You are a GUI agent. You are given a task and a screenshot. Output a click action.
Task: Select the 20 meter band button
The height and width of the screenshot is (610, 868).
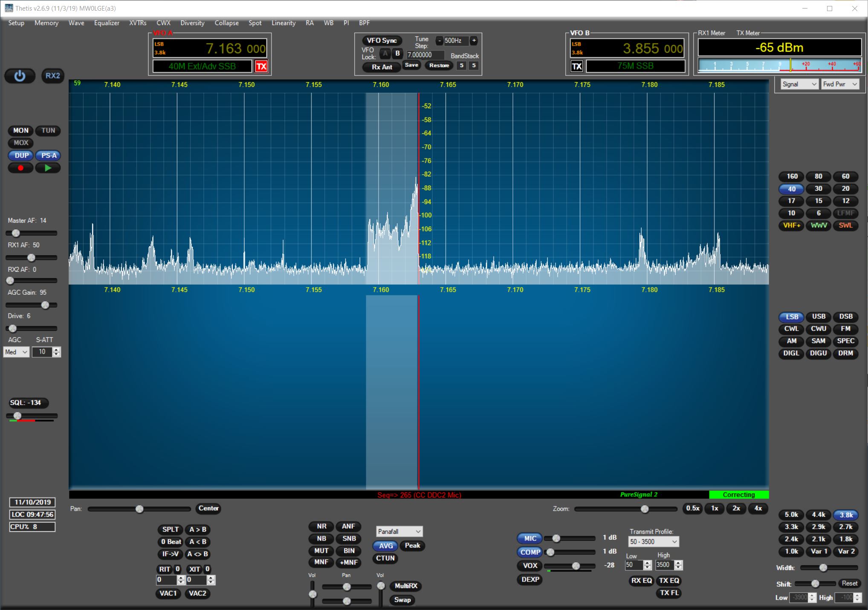pyautogui.click(x=845, y=189)
